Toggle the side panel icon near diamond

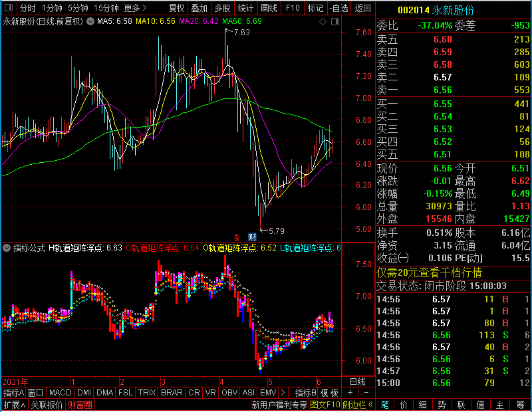pos(335,22)
